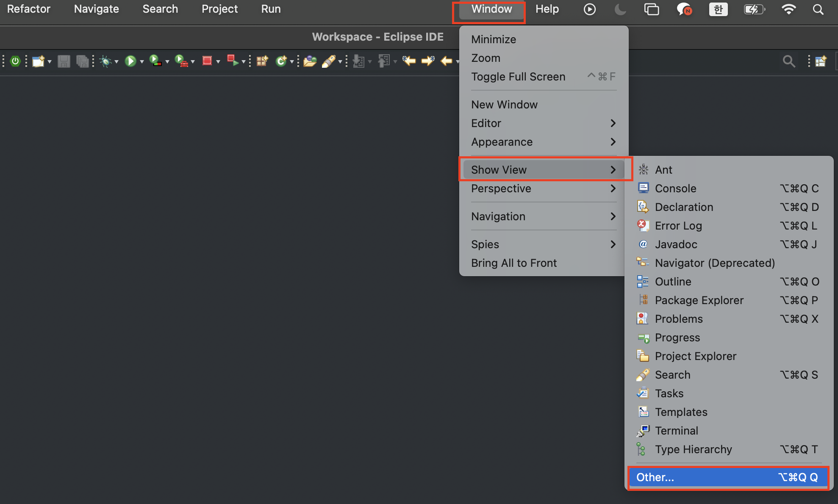The image size is (838, 504).
Task: Click the Open Perspective icon
Action: pos(821,61)
